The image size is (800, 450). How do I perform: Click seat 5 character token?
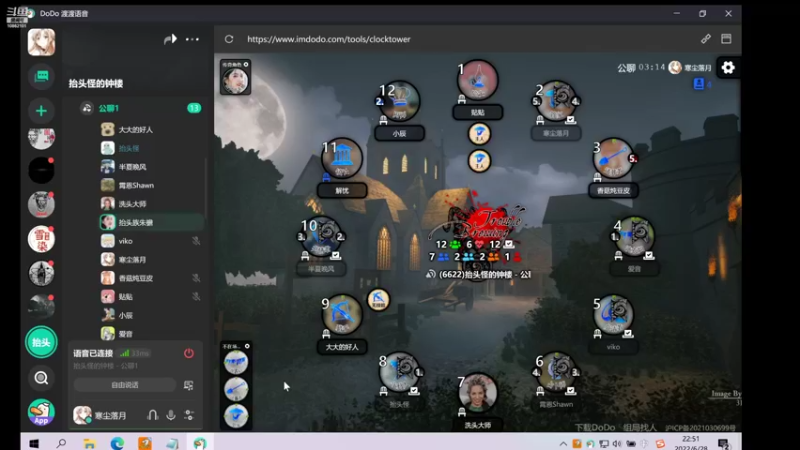coord(613,314)
